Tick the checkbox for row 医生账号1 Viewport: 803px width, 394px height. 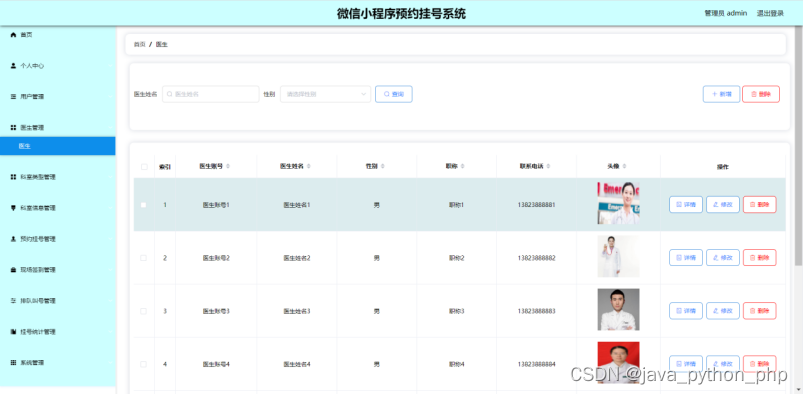point(144,205)
